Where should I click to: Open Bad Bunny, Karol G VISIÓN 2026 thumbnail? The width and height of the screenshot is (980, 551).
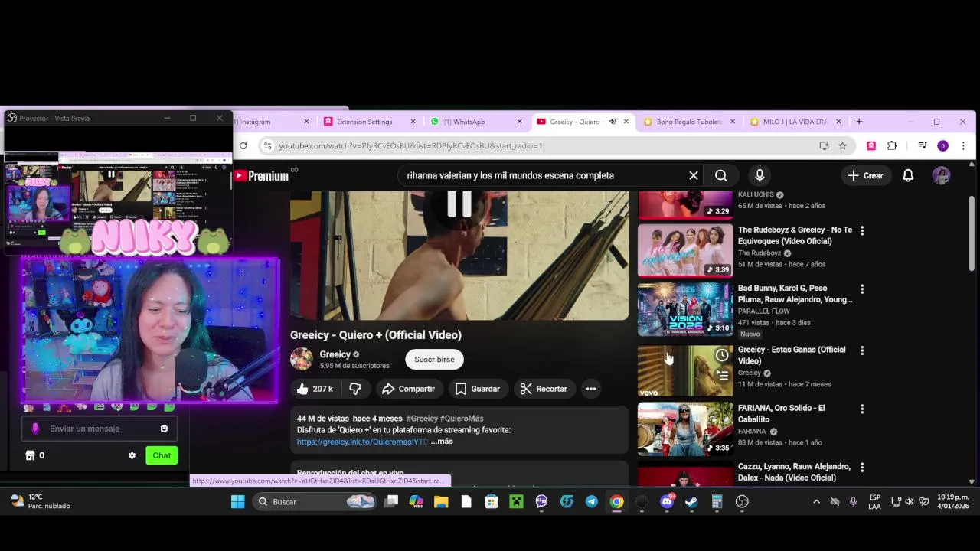[685, 309]
